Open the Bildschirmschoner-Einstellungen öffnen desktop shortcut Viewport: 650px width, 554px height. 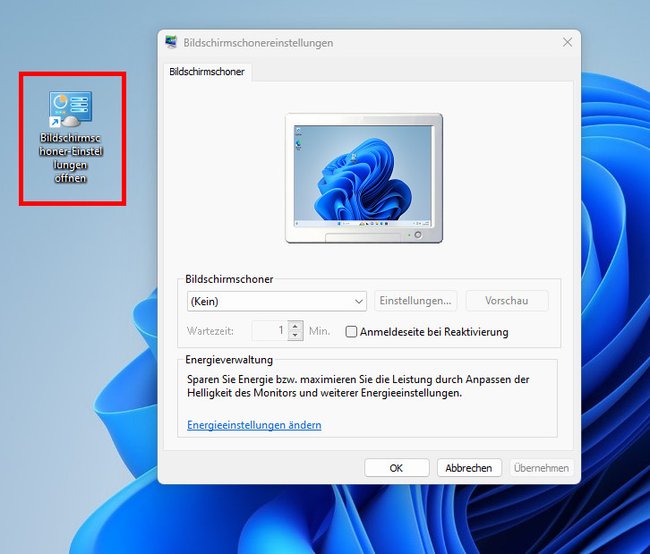pyautogui.click(x=70, y=137)
